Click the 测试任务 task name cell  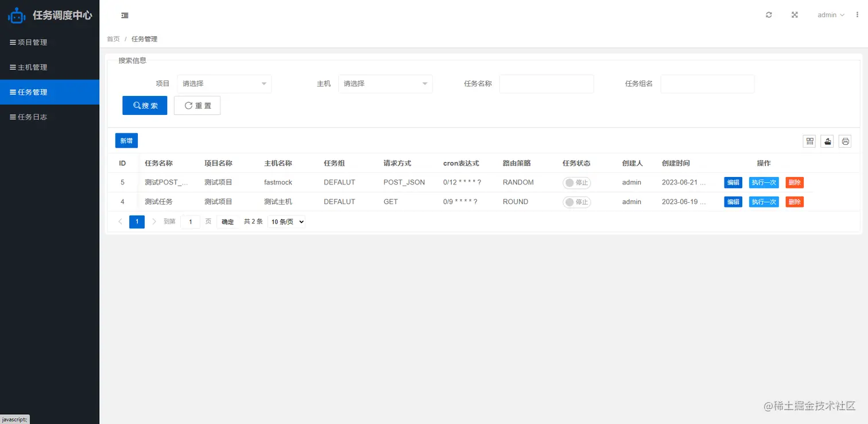(x=158, y=202)
